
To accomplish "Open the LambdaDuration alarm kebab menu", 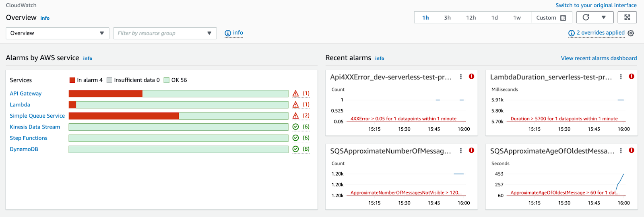I will (x=621, y=77).
